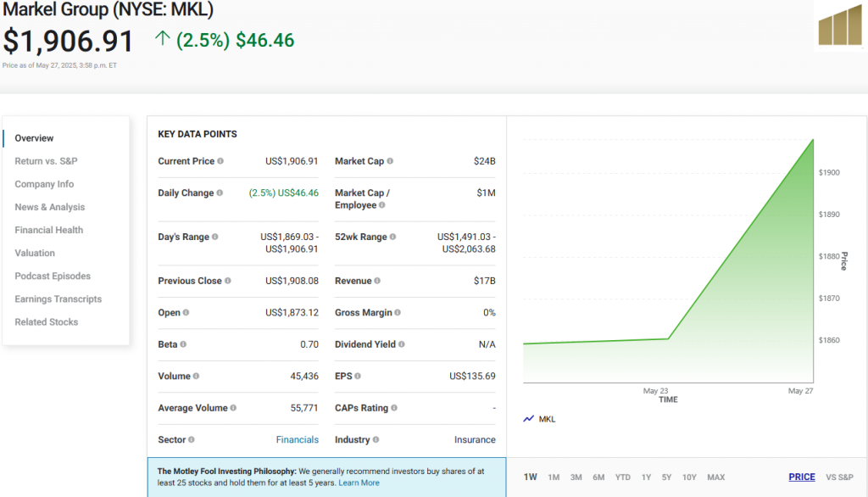The height and width of the screenshot is (497, 868).
Task: Click info icon beside 52wk Range
Action: point(392,237)
